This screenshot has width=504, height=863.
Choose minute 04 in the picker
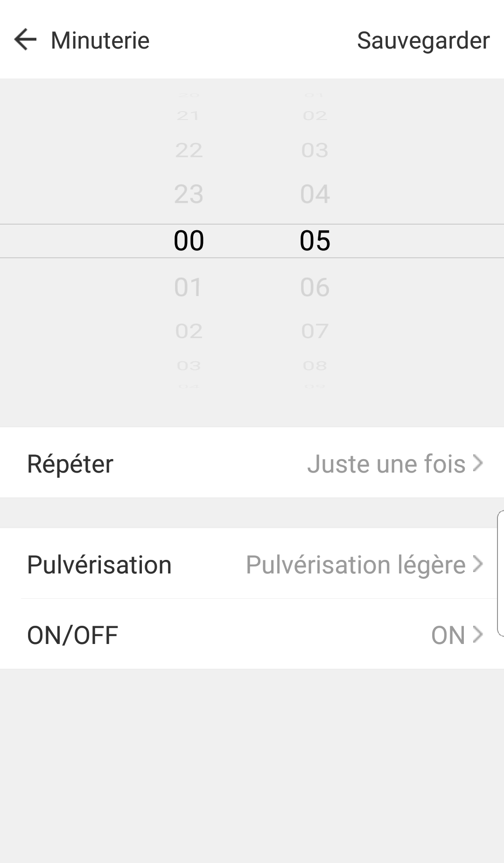(315, 194)
